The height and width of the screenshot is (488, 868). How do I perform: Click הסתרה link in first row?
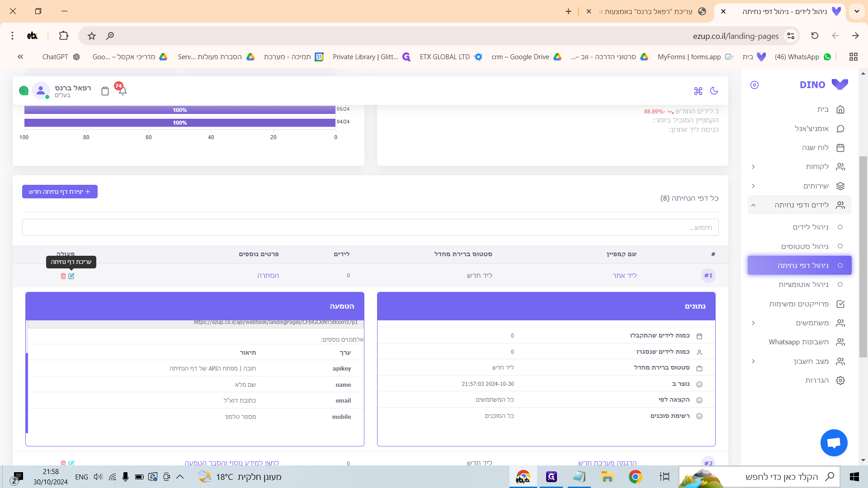pos(268,276)
